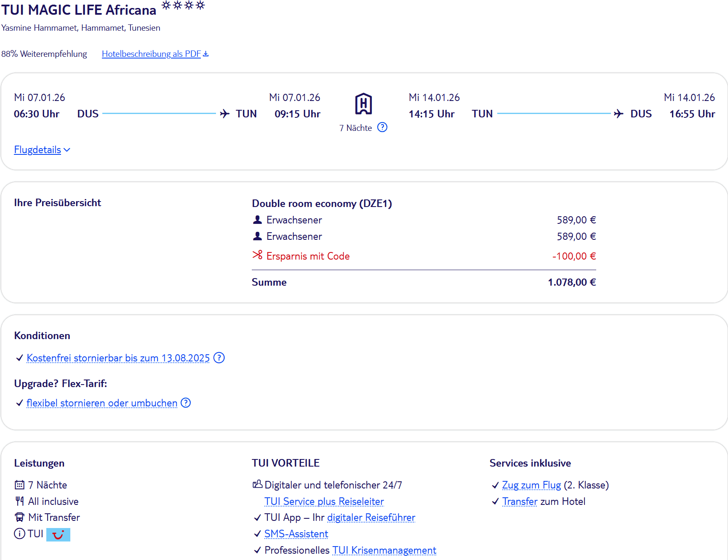Open the Transfer zum Hotel link
Image resolution: width=728 pixels, height=560 pixels.
pyautogui.click(x=520, y=502)
